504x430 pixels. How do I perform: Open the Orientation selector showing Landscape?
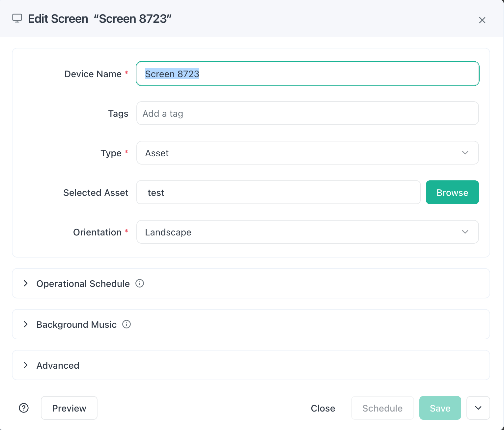(x=307, y=232)
